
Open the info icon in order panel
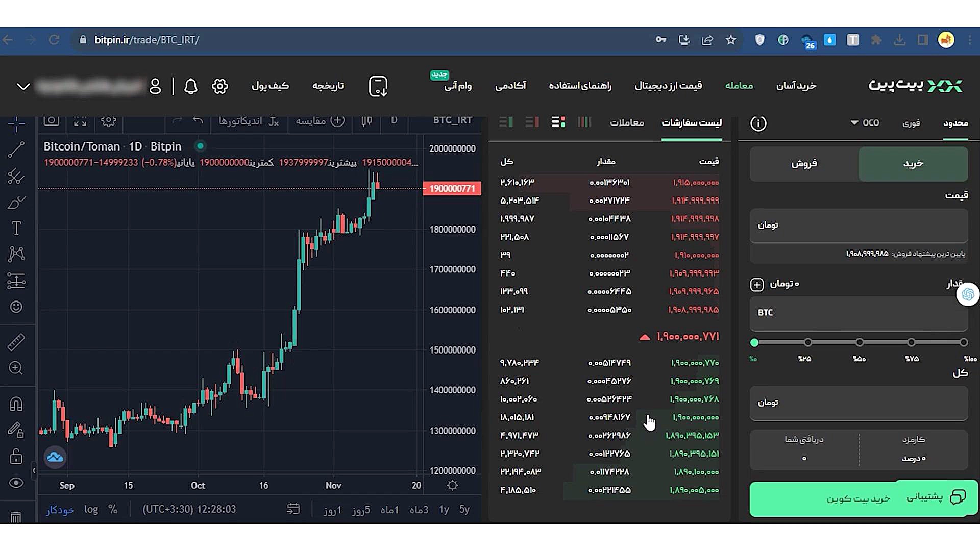[x=758, y=123]
